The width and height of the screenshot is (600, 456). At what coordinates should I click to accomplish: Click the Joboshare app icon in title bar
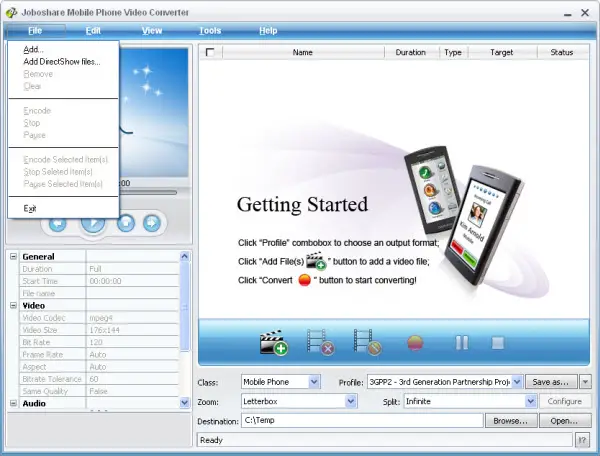tap(11, 13)
